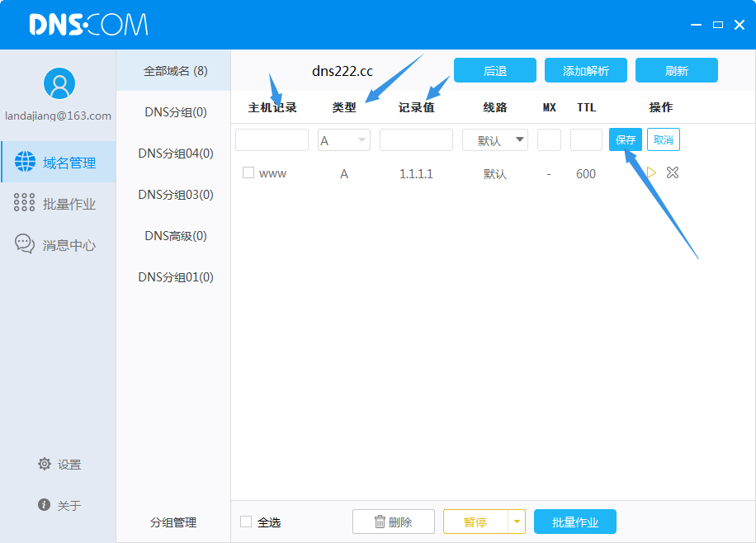Expand the 线路 默认 dropdown
The height and width of the screenshot is (543, 756).
[x=494, y=140]
